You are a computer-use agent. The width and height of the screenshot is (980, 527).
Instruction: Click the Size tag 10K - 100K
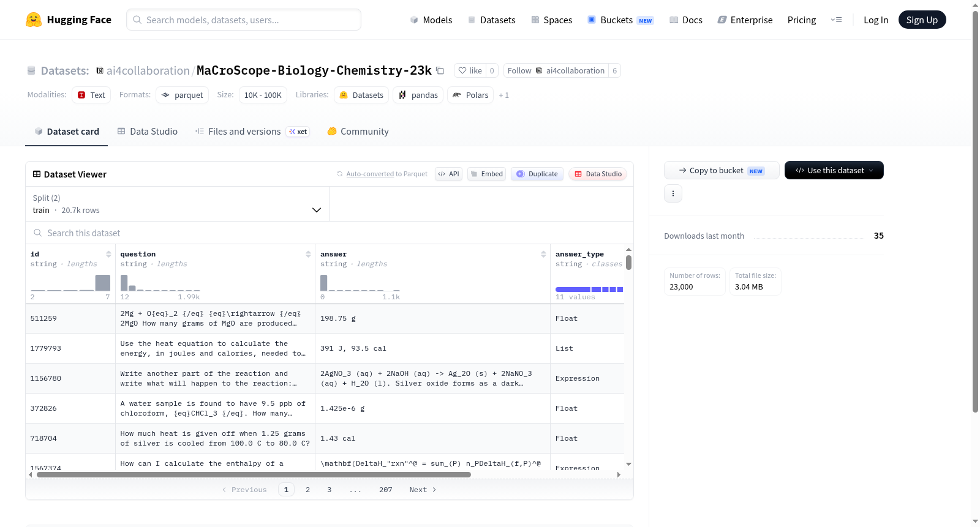click(263, 95)
